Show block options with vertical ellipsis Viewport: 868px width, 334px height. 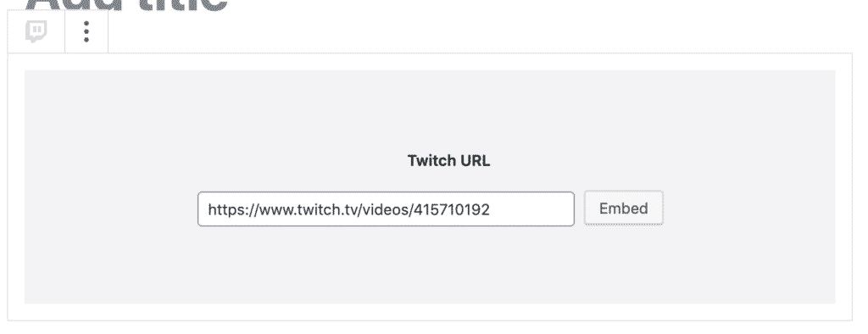(x=86, y=31)
